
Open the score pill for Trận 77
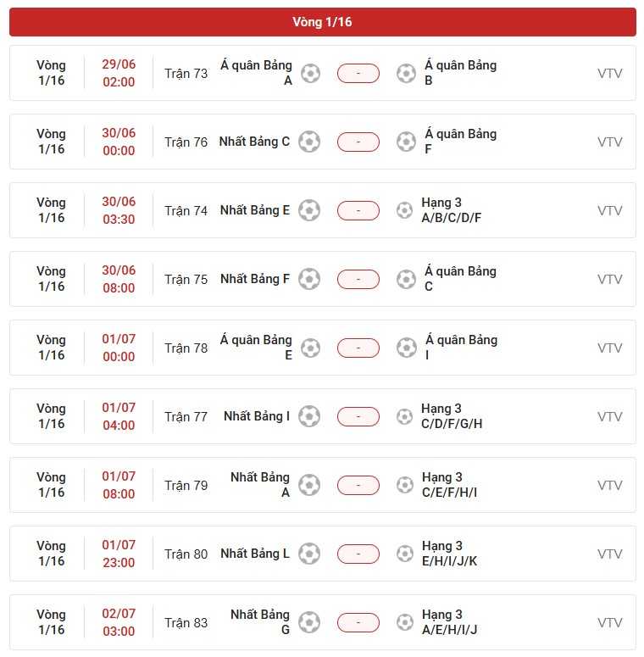358,416
